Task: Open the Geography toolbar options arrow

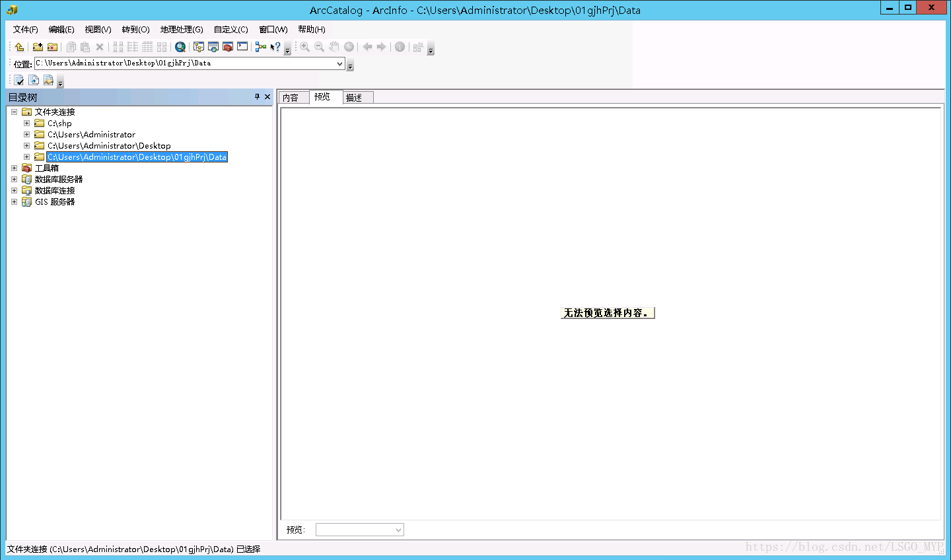Action: [431, 49]
